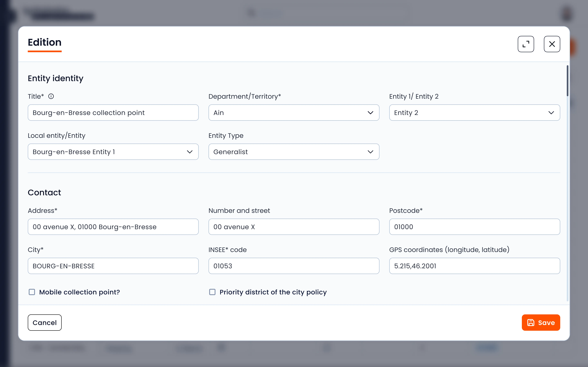Viewport: 588px width, 367px height.
Task: Click into the Title input field
Action: click(x=113, y=113)
